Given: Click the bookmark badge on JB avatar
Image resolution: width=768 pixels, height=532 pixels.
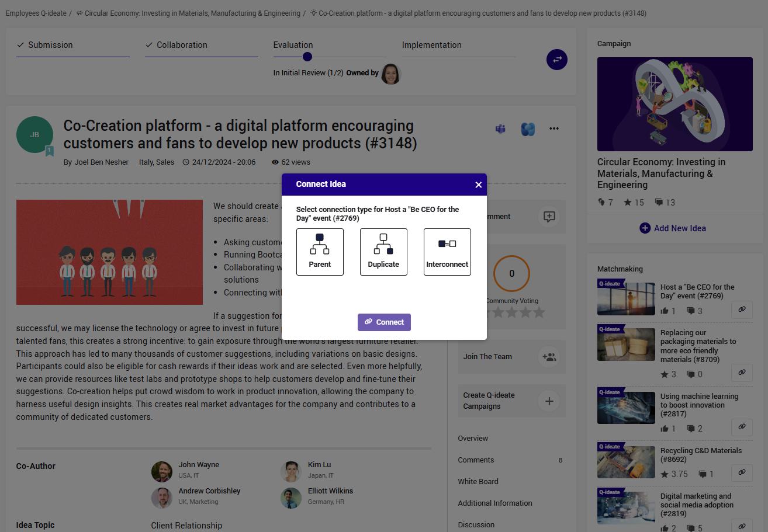Looking at the screenshot, I should pyautogui.click(x=50, y=151).
